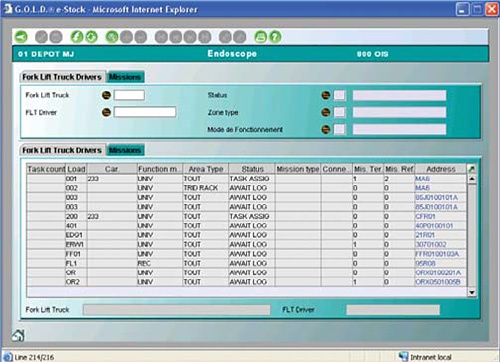Click into the FLT Driver filter input
The width and height of the screenshot is (500, 362).
coord(145,112)
